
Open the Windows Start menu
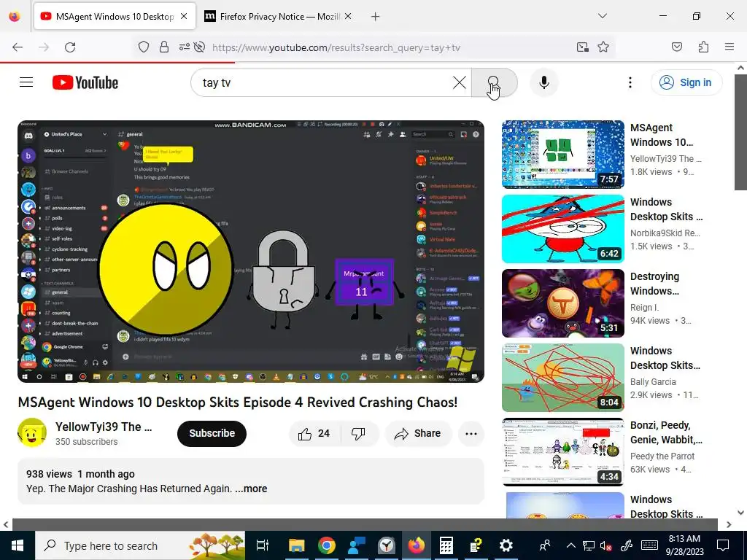point(18,545)
